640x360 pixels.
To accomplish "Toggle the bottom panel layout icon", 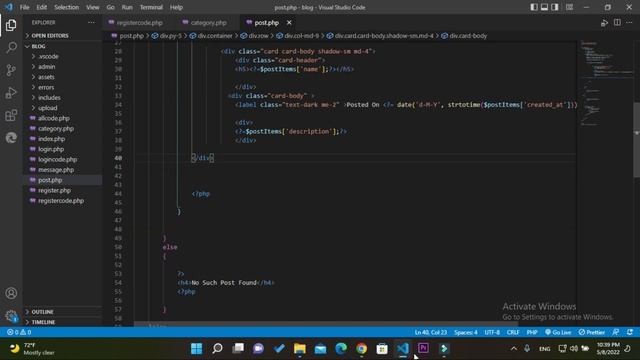I will click(x=544, y=7).
